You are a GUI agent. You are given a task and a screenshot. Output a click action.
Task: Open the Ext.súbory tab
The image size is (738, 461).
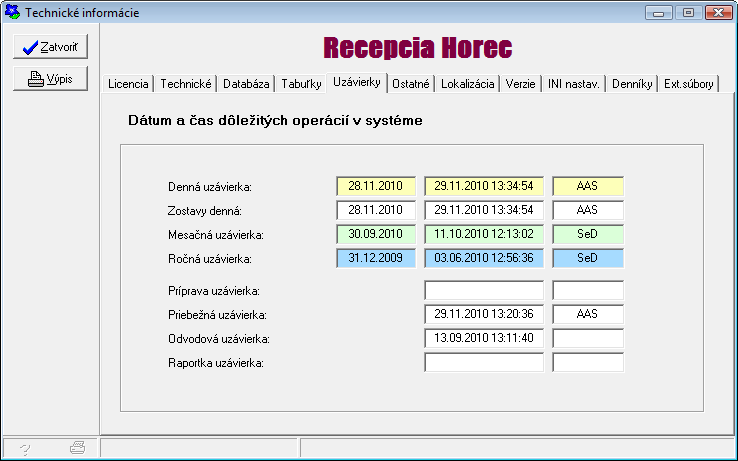click(x=689, y=85)
